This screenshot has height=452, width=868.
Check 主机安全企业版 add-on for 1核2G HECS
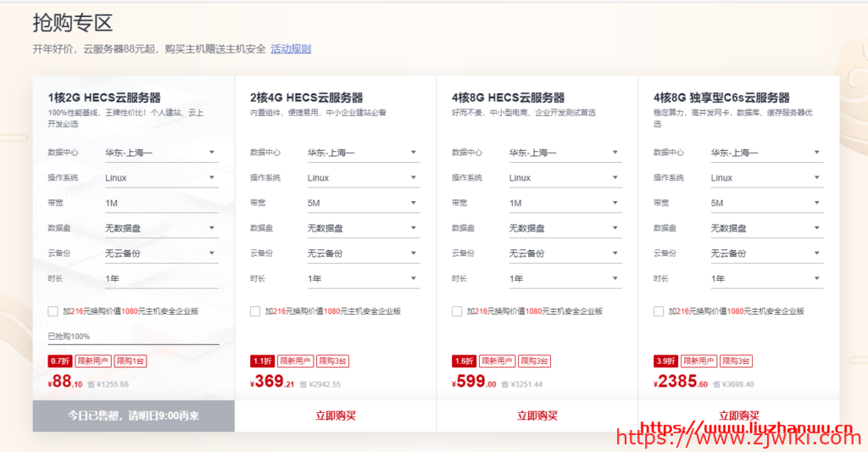(x=53, y=311)
